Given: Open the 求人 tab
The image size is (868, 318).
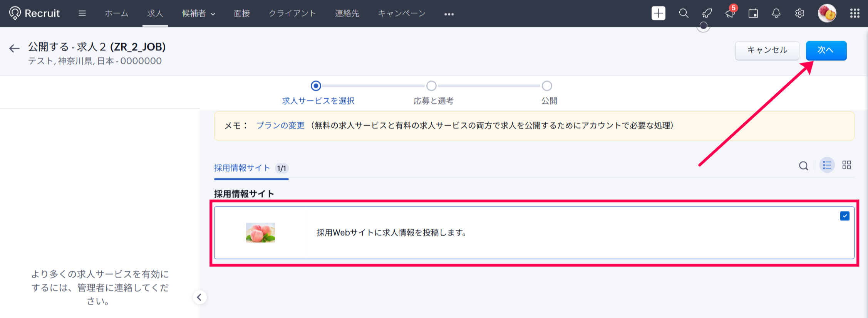Looking at the screenshot, I should click(x=155, y=13).
